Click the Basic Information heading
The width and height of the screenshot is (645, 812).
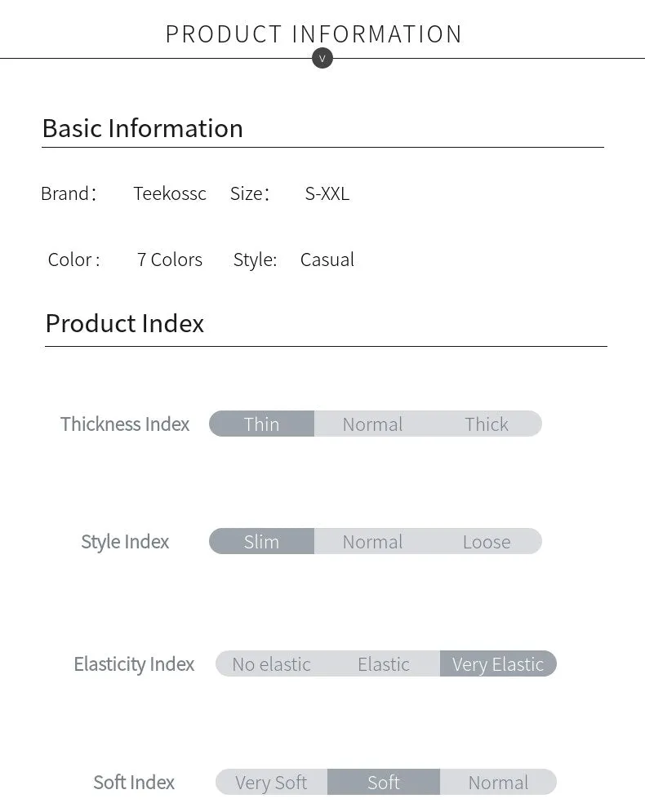pos(142,128)
